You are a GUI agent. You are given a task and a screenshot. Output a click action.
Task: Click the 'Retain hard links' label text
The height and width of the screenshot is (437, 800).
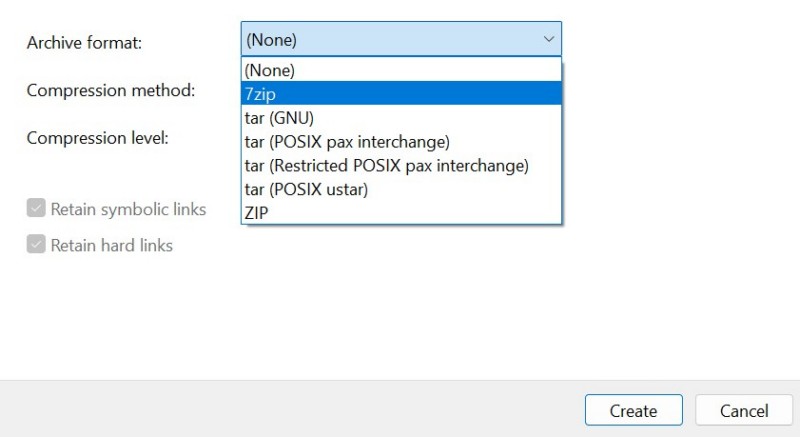point(111,245)
